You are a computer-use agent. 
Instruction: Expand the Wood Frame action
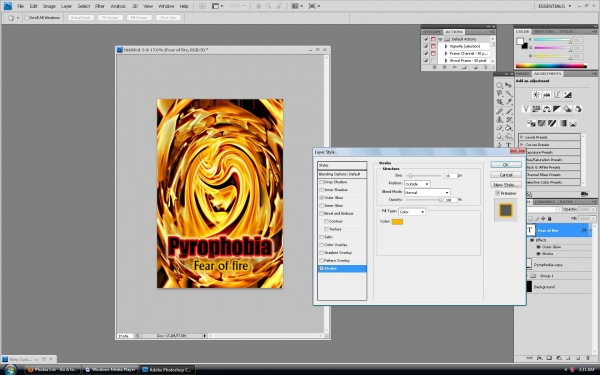446,60
